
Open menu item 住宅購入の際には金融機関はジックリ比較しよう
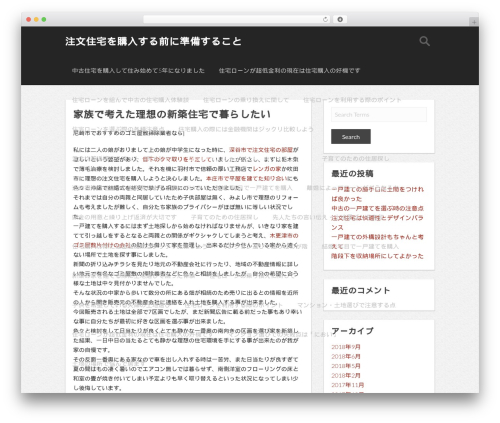[x=246, y=129]
